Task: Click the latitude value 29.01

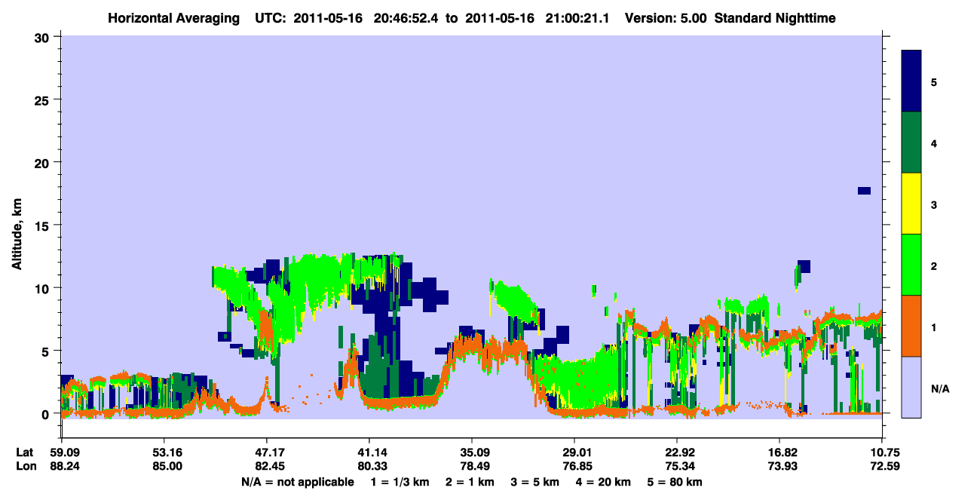Action: pyautogui.click(x=577, y=452)
